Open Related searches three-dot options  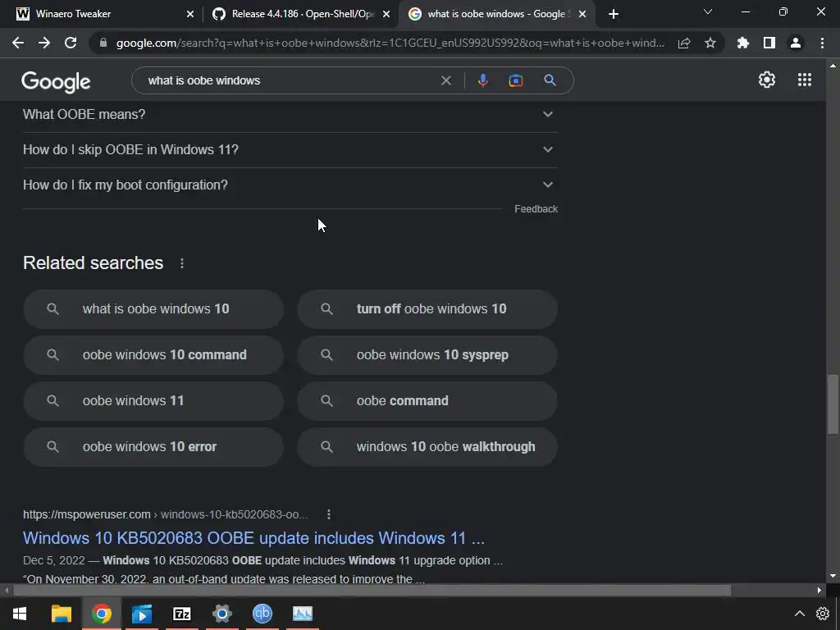[182, 263]
